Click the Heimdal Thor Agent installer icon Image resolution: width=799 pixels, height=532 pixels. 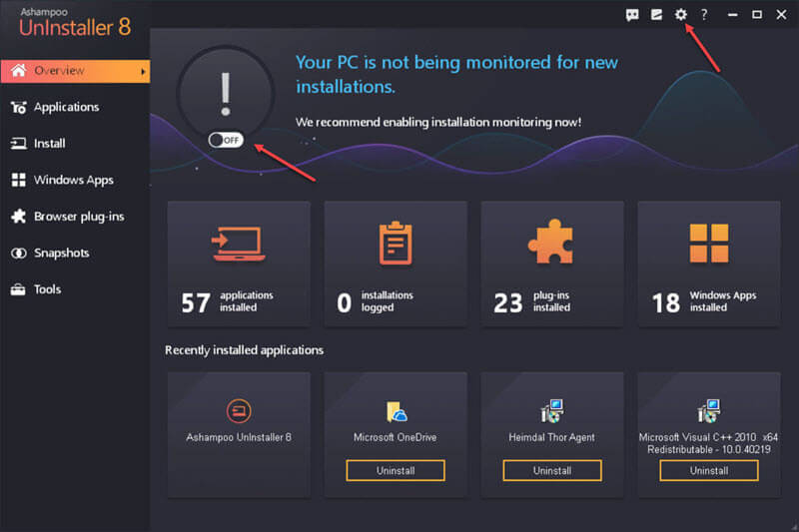tap(552, 411)
